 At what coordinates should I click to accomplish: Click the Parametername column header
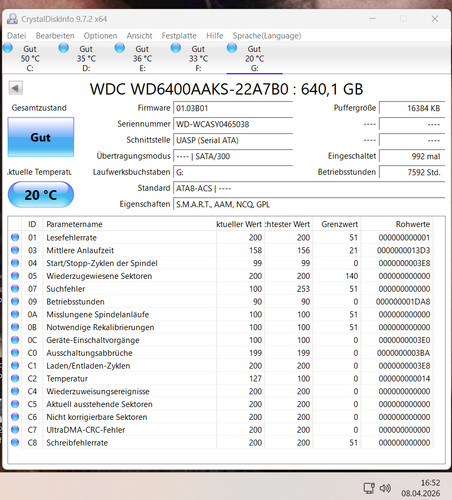[129, 224]
